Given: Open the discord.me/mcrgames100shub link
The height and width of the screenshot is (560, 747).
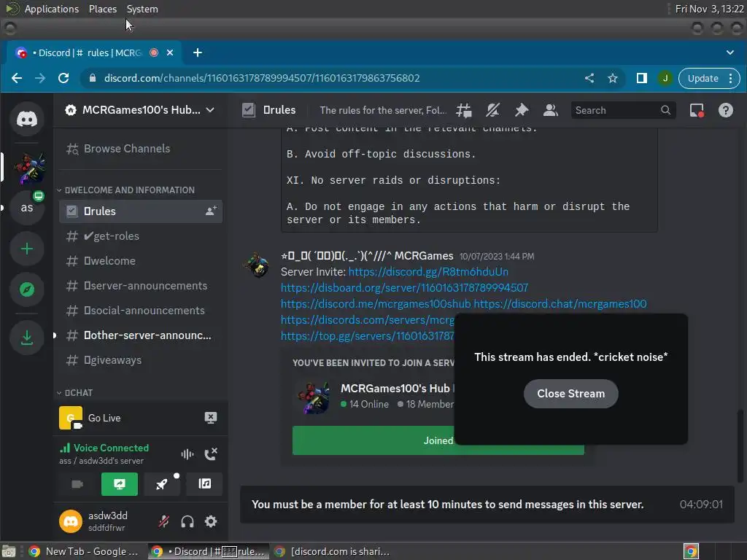Looking at the screenshot, I should pos(376,304).
